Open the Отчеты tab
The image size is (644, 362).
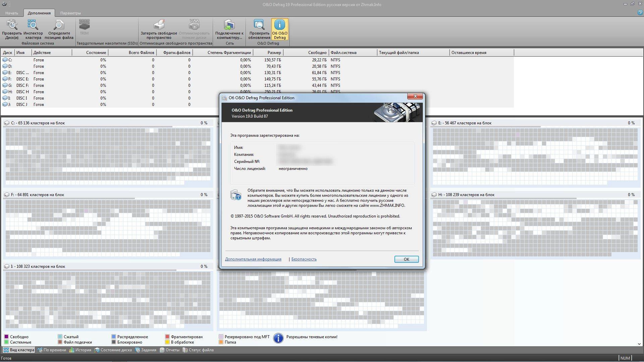[170, 350]
